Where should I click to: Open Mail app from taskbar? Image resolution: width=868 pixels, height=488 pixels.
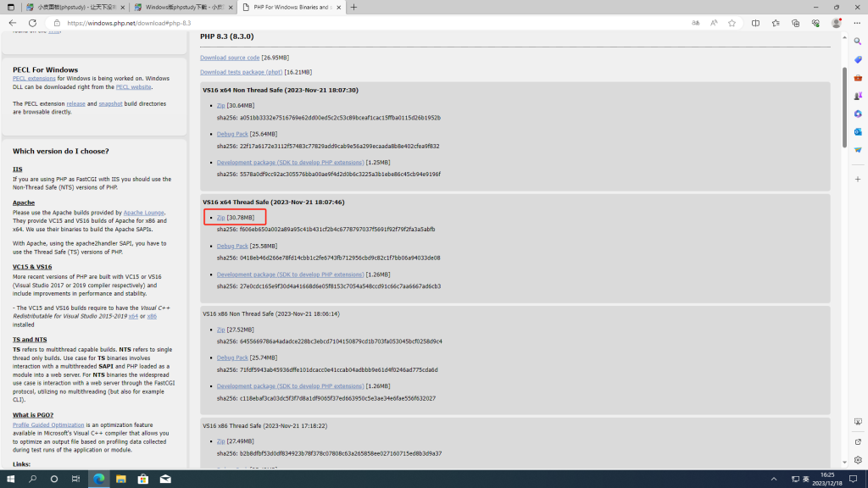pos(165,480)
